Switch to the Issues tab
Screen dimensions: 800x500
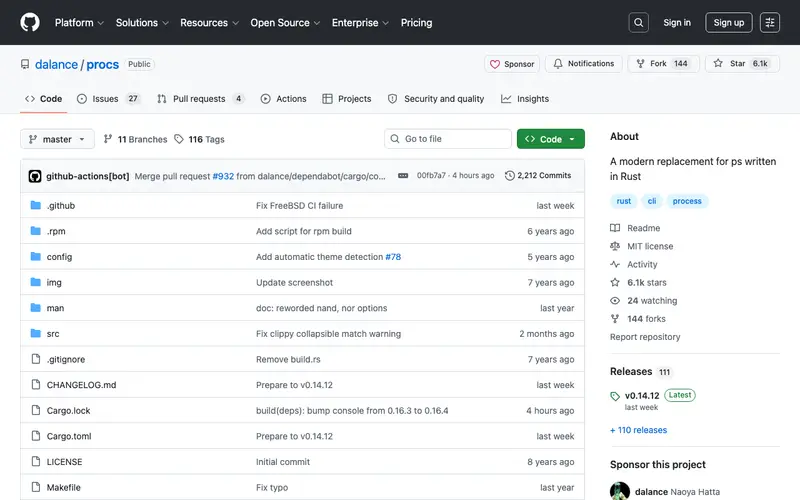pos(109,99)
